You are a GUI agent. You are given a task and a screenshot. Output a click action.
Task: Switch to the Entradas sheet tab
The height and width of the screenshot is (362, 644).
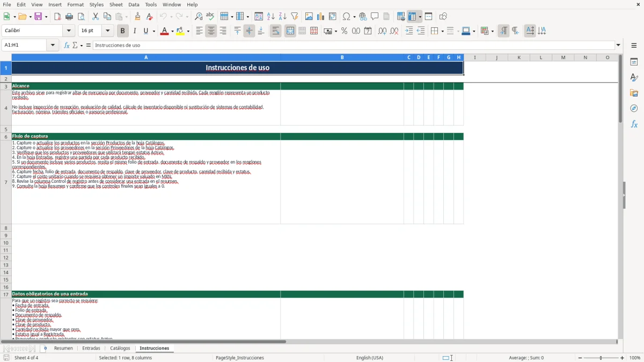pos(91,348)
